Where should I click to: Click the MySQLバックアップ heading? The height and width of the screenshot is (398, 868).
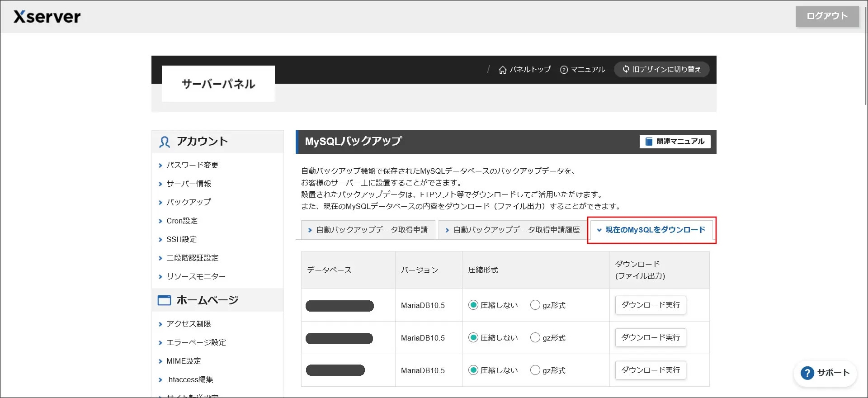(x=354, y=142)
